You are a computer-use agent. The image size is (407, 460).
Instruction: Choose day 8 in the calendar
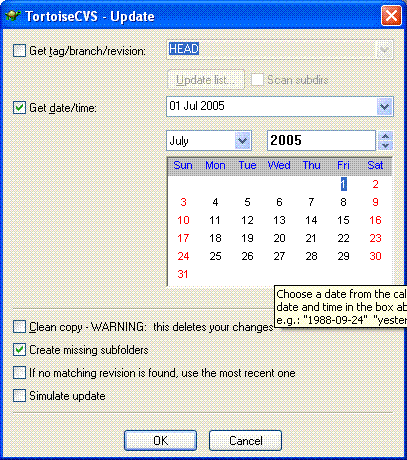tap(343, 202)
